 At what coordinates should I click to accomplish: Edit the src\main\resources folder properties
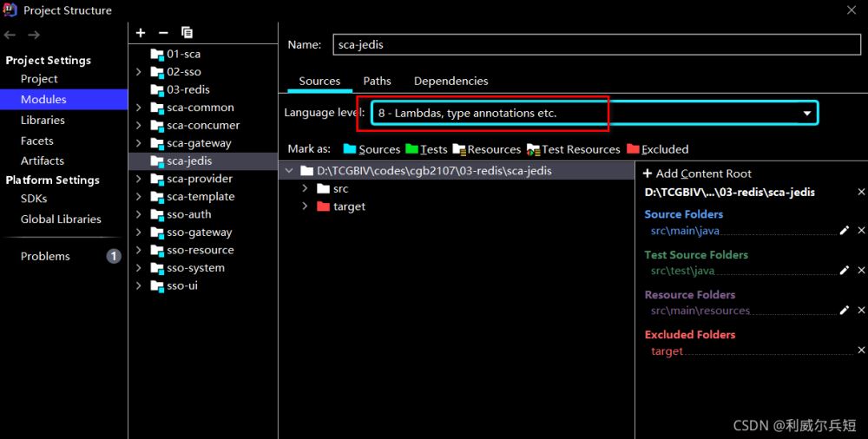click(x=845, y=310)
